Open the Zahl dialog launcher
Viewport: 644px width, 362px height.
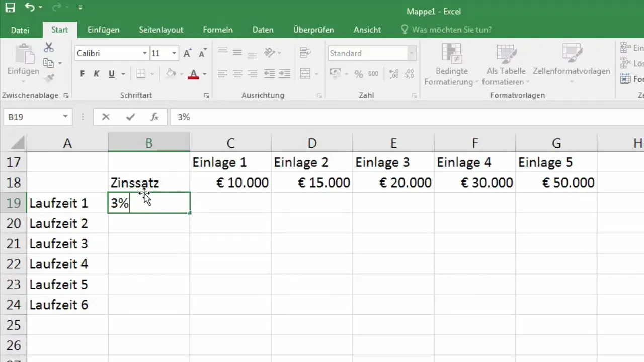[414, 95]
